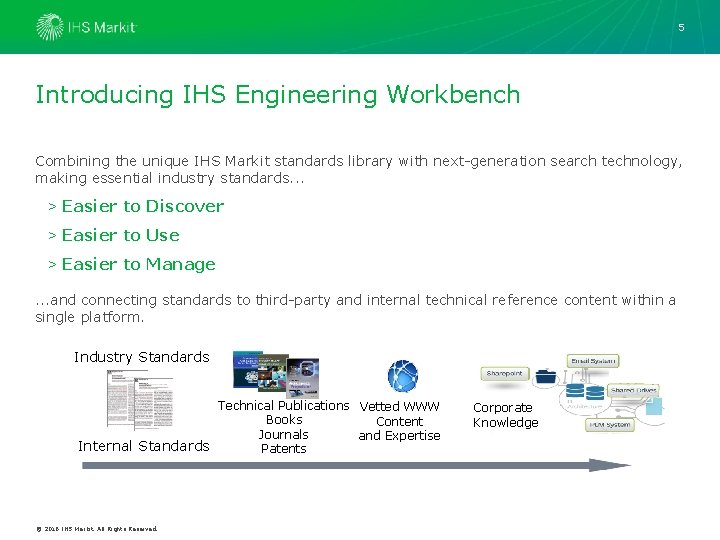The image size is (720, 540).
Task: Click the copyright notice in the footer
Action: click(96, 529)
